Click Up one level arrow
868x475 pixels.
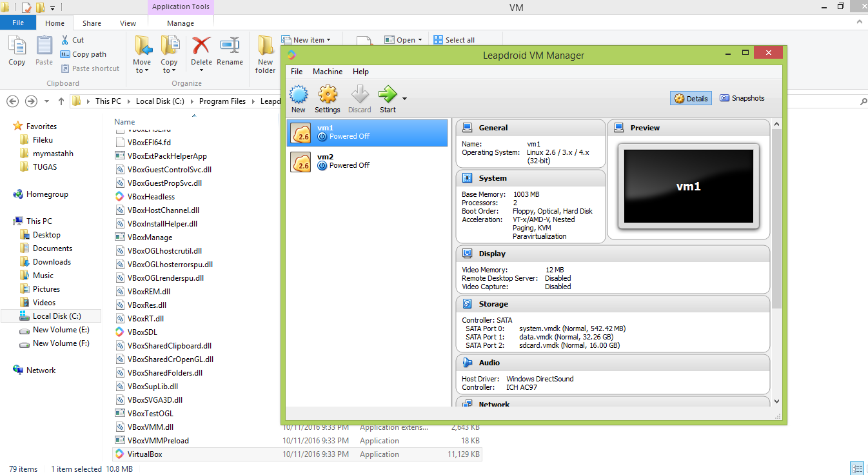[61, 101]
